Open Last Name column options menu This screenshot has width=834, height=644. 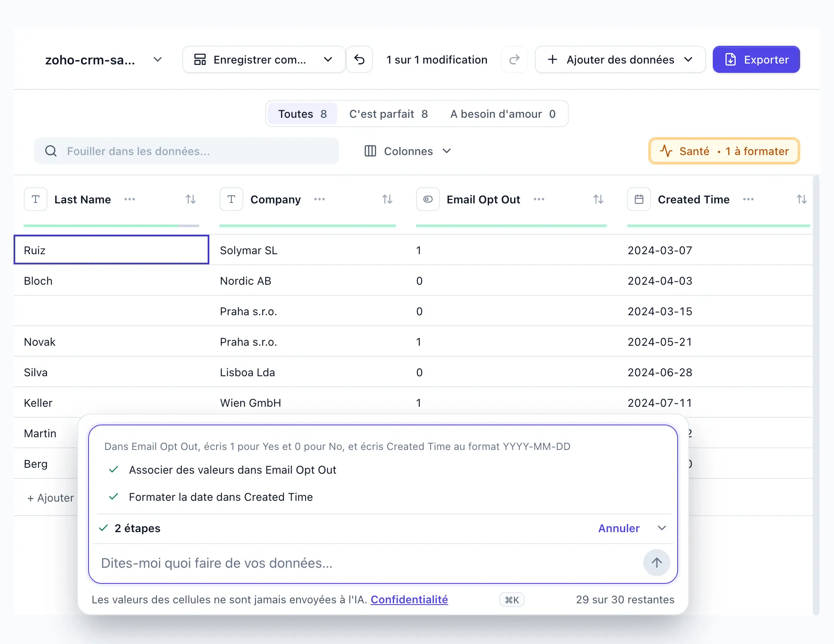pyautogui.click(x=130, y=199)
